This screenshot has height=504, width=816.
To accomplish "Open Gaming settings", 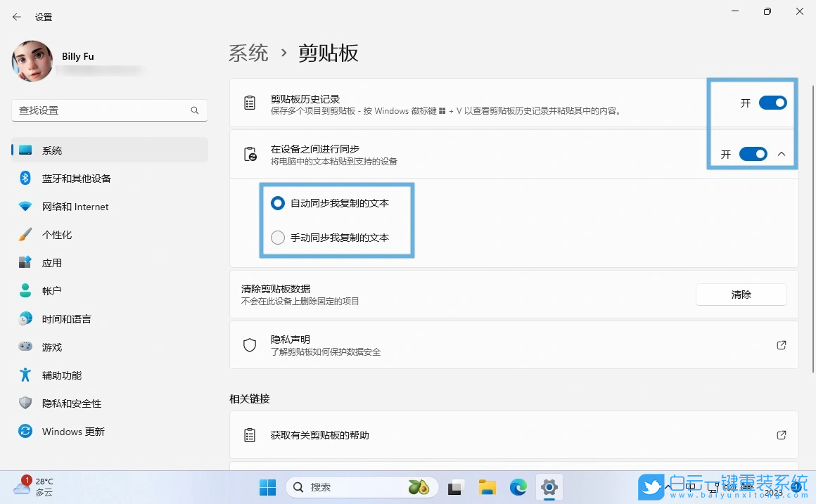I will click(x=50, y=347).
